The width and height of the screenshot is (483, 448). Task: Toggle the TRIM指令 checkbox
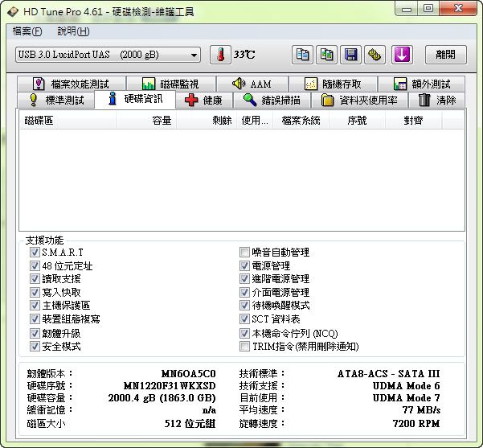tap(245, 347)
